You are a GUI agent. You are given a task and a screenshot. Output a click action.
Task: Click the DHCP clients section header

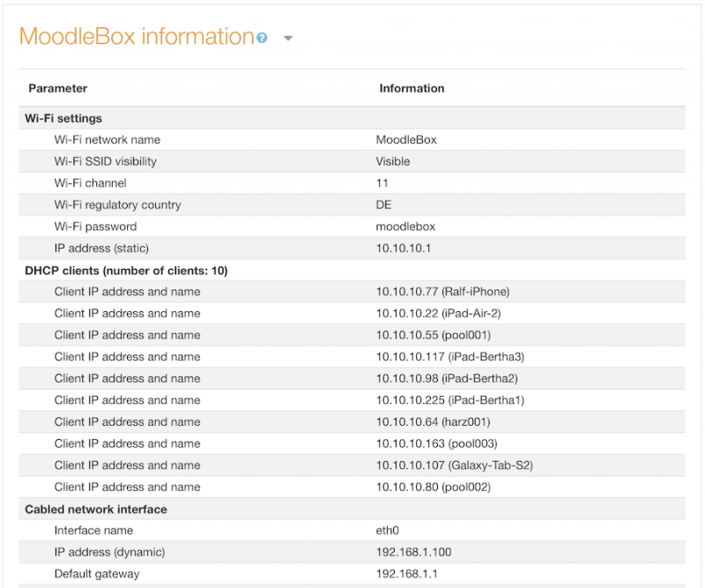click(126, 271)
